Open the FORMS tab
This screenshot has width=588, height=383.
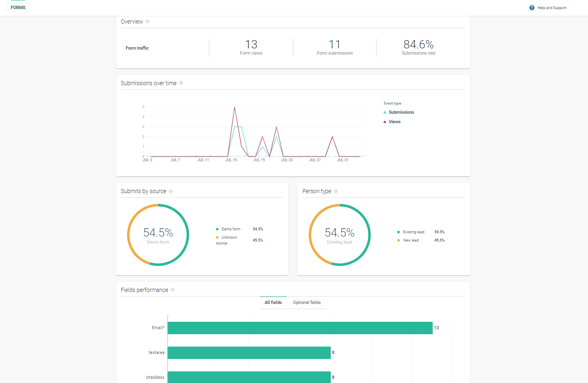coord(18,7)
